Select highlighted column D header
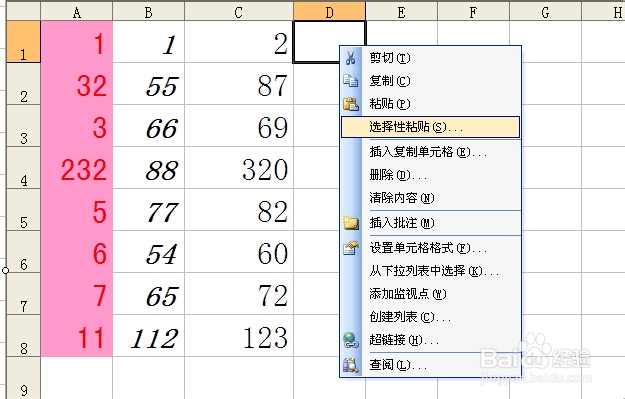625x399 pixels. tap(329, 12)
